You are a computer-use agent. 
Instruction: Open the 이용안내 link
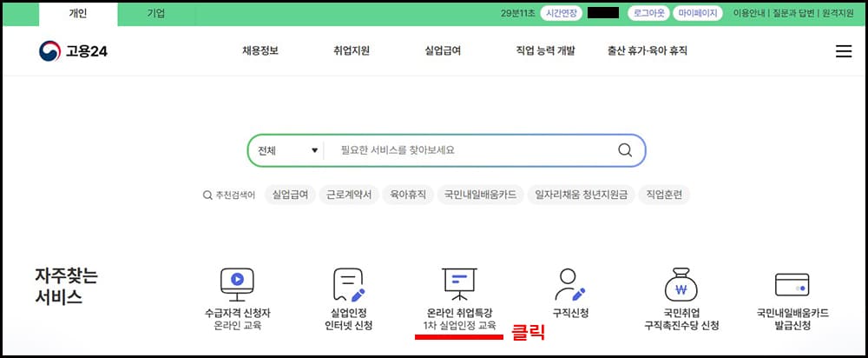pyautogui.click(x=749, y=13)
